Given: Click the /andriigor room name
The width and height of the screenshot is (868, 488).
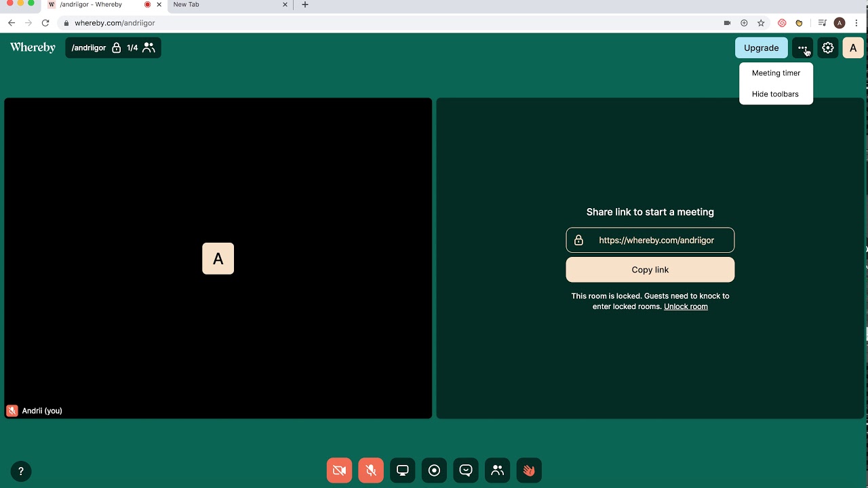Looking at the screenshot, I should (x=89, y=48).
